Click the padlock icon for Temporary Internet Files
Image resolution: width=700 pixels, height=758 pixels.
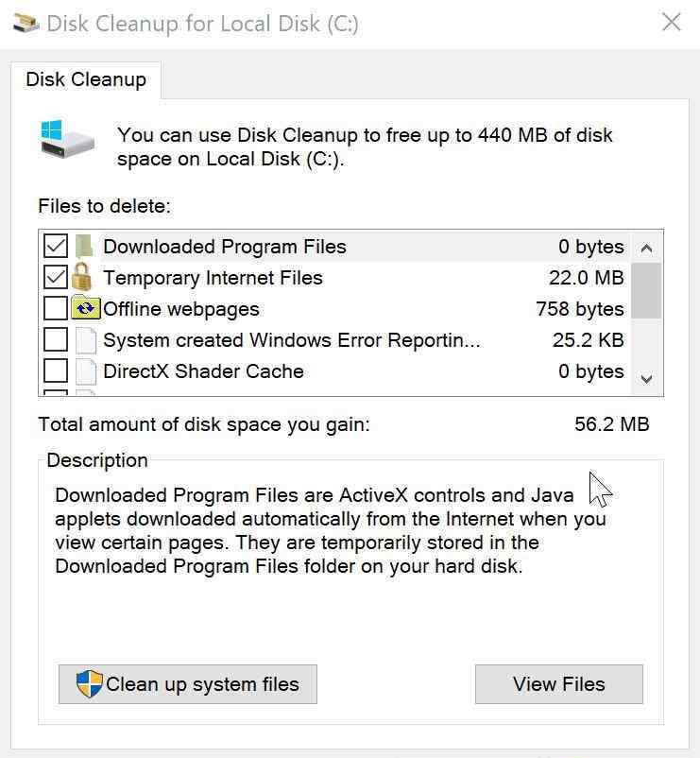(x=81, y=277)
